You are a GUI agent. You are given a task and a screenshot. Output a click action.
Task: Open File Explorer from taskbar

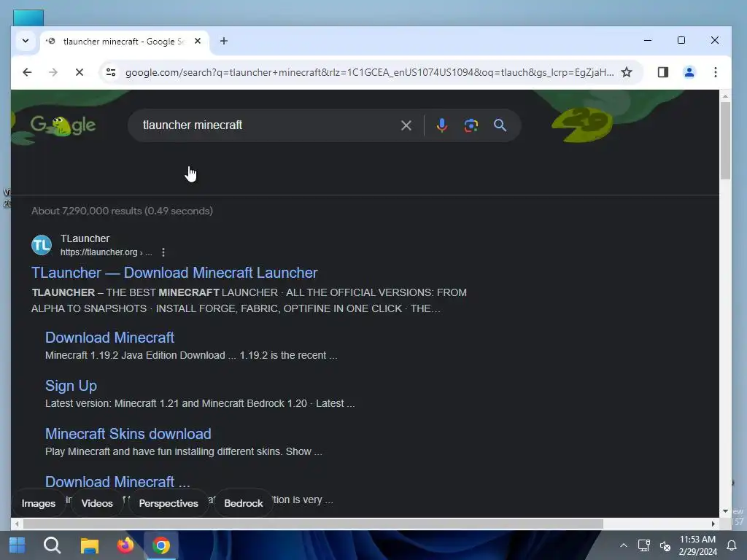coord(89,545)
